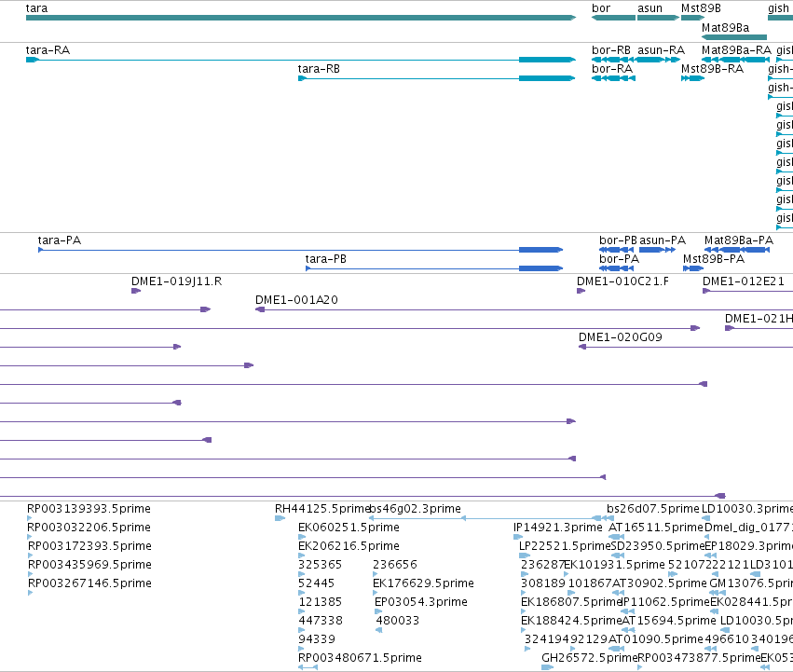Click the bor gene feature
Viewport: 793px width, 672px height.
point(613,18)
